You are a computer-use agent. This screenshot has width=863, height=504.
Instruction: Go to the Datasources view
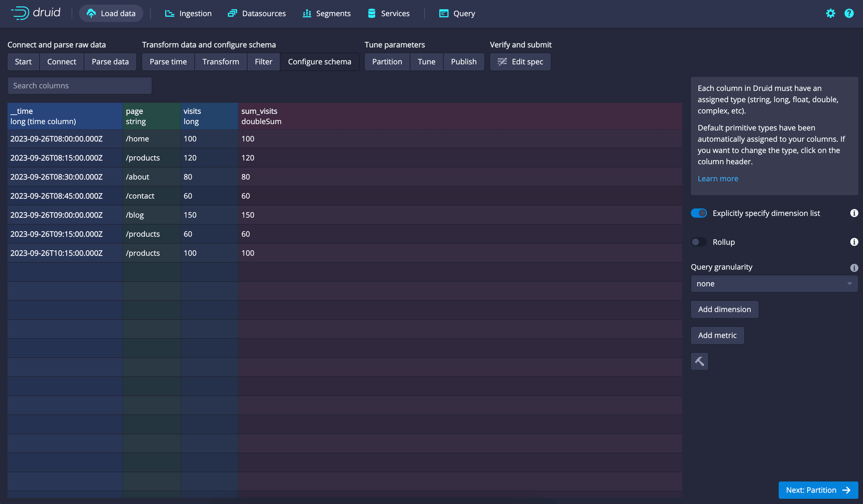pos(257,13)
